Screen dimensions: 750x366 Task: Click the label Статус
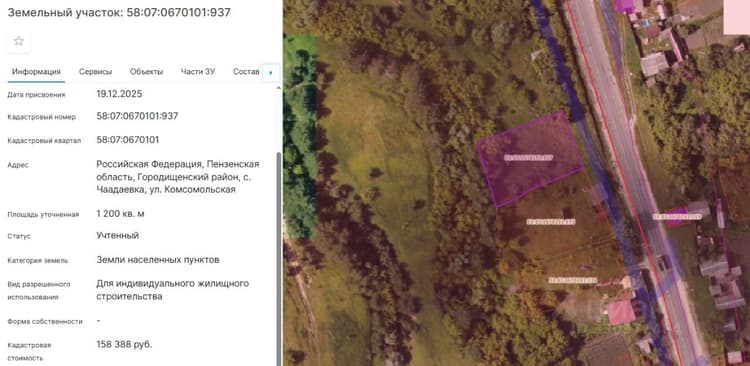pyautogui.click(x=19, y=236)
